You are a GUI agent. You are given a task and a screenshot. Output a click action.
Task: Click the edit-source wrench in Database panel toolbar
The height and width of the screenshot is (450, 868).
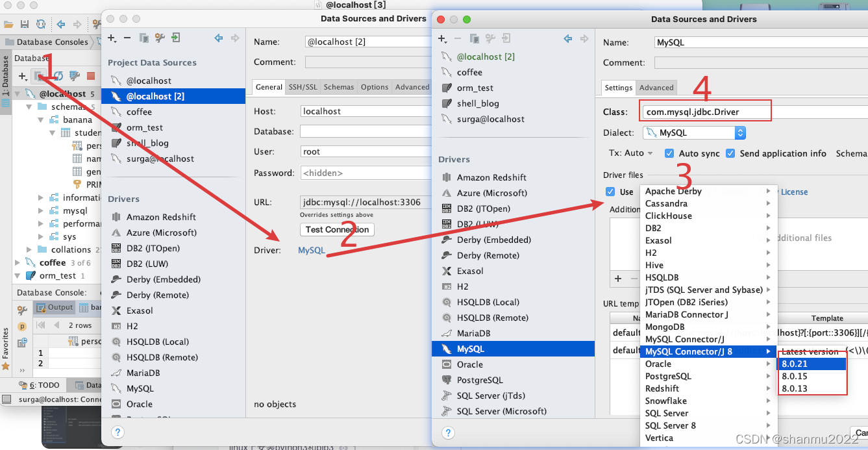click(75, 76)
